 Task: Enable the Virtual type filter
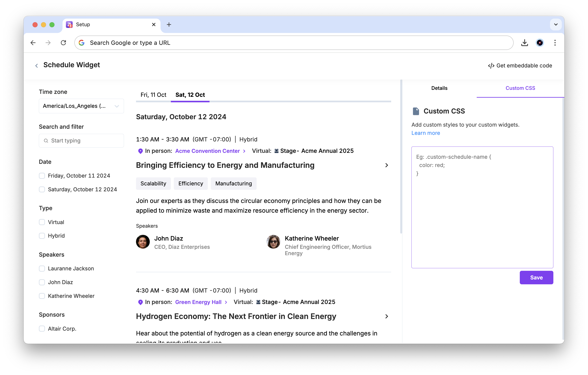42,222
